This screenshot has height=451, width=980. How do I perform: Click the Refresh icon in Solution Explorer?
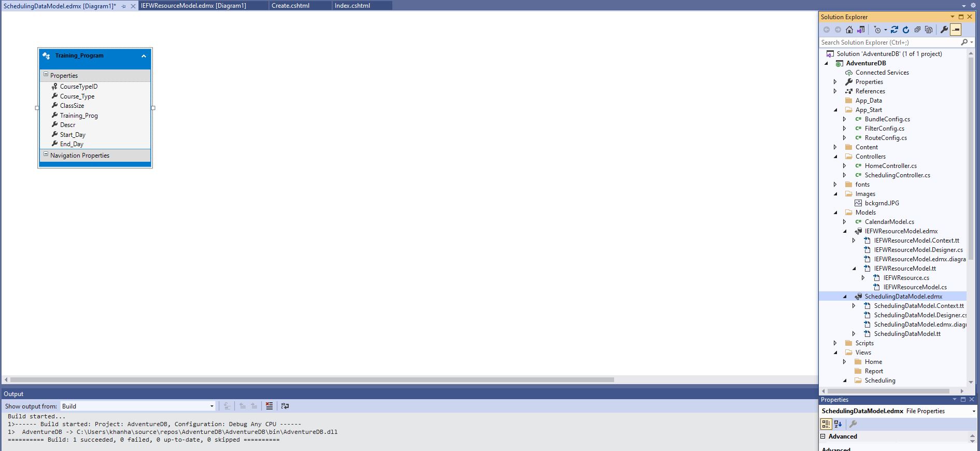906,30
